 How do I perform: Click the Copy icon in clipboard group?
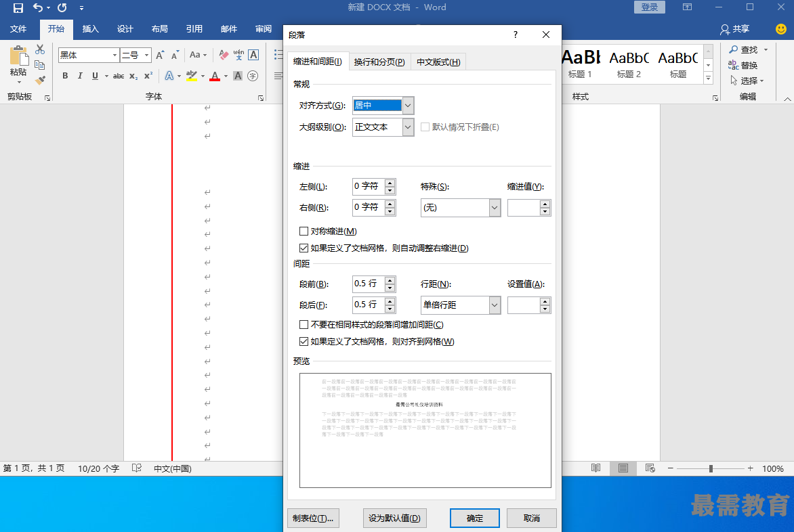click(x=40, y=65)
